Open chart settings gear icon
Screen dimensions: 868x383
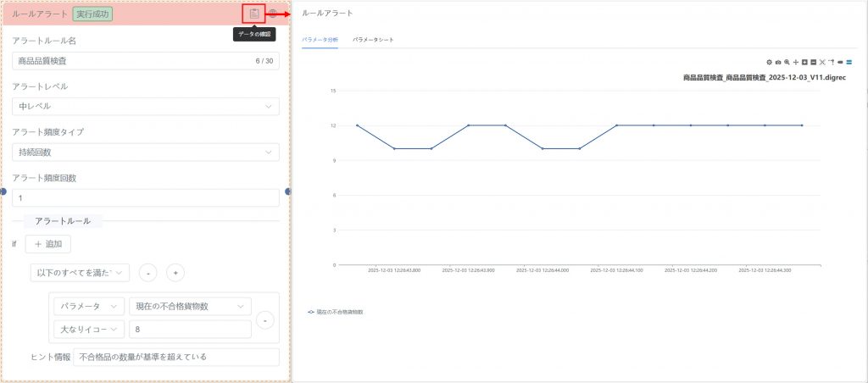[x=769, y=63]
